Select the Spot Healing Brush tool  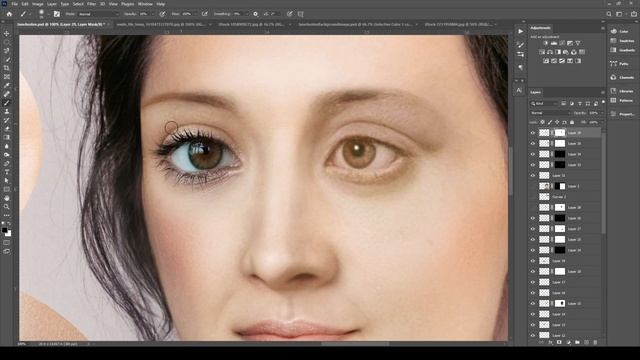7,94
